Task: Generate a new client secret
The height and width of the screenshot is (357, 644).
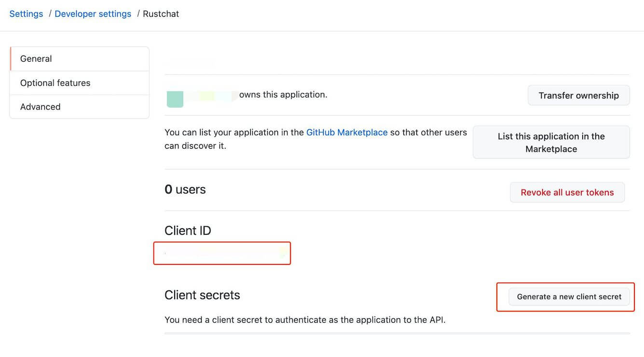Action: point(569,297)
